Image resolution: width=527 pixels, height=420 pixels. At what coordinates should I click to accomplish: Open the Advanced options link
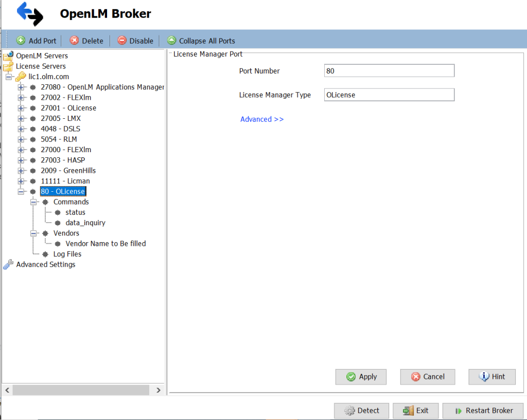coord(262,119)
